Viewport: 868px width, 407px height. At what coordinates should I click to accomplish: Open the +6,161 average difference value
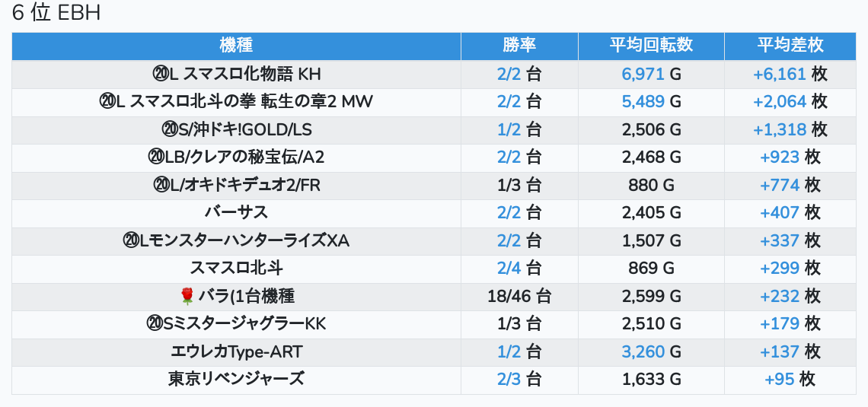779,74
